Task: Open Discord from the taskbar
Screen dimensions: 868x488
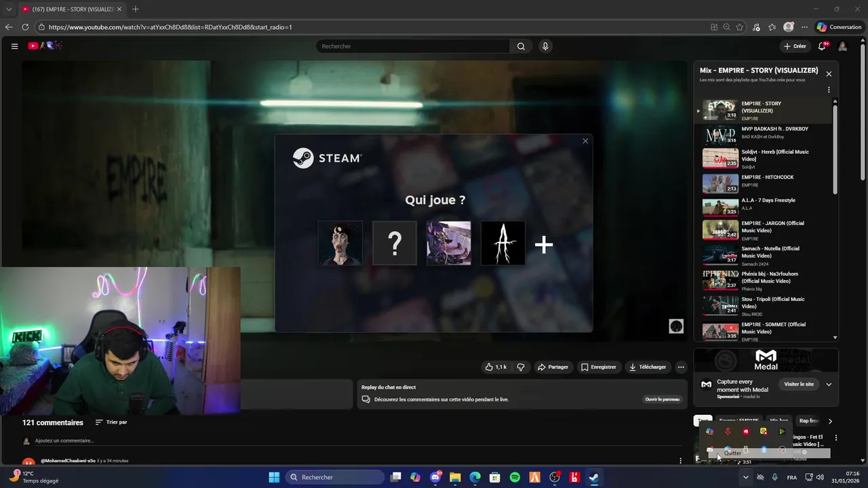Action: pyautogui.click(x=435, y=477)
